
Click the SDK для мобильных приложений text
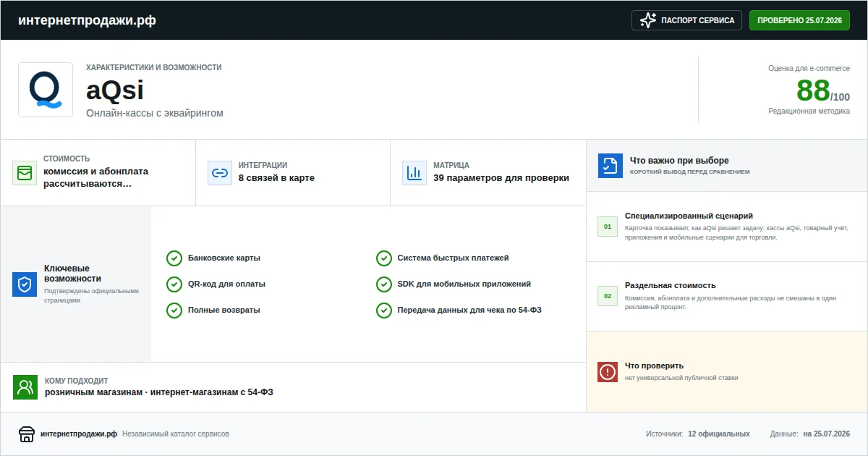pos(464,284)
